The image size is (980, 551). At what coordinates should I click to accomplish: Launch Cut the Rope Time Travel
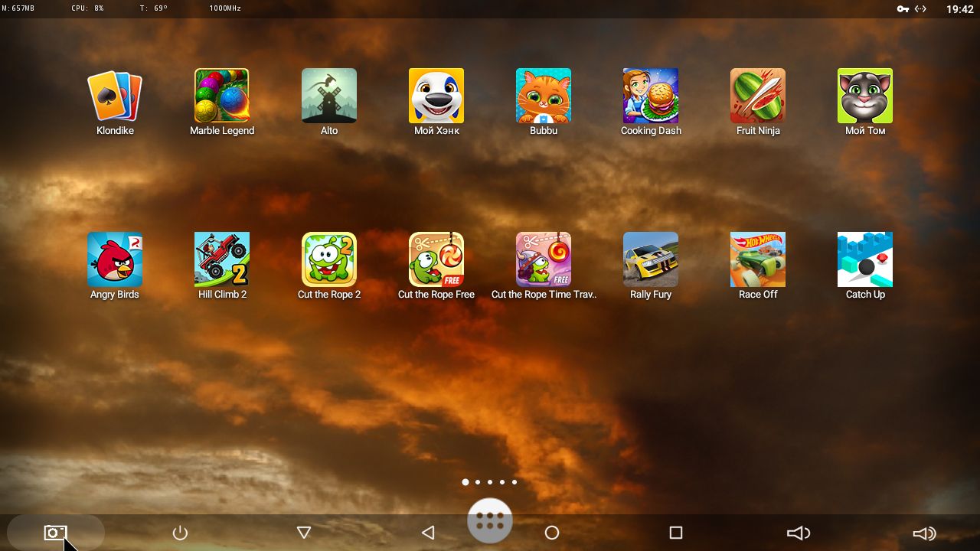tap(544, 259)
